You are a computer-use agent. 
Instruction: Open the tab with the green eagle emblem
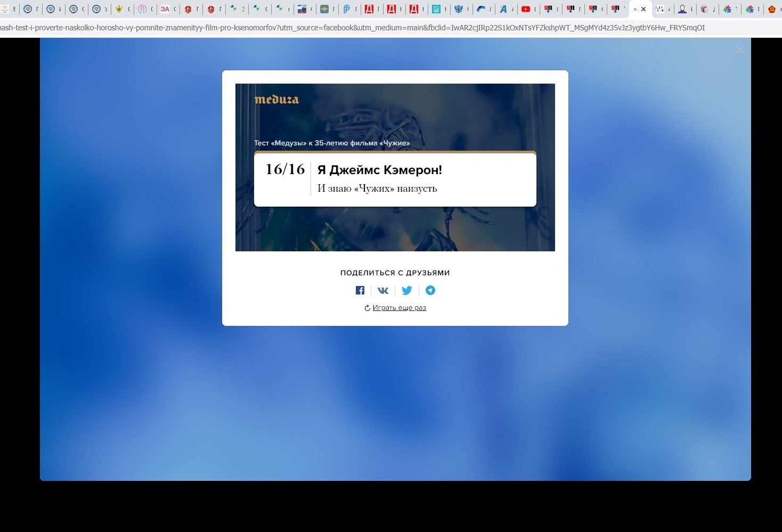pyautogui.click(x=119, y=9)
